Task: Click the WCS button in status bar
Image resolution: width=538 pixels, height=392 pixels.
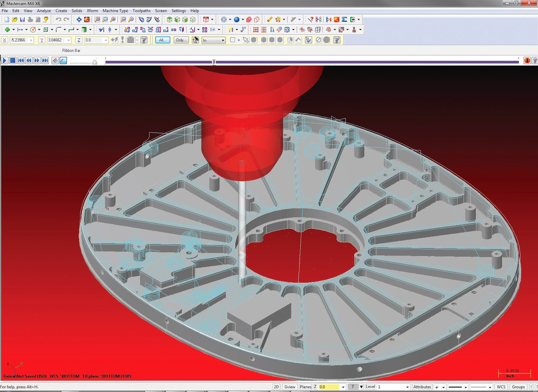Action: tap(501, 387)
